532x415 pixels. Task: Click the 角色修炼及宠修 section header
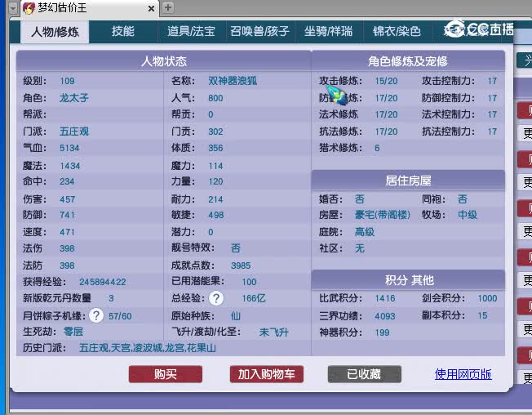408,61
